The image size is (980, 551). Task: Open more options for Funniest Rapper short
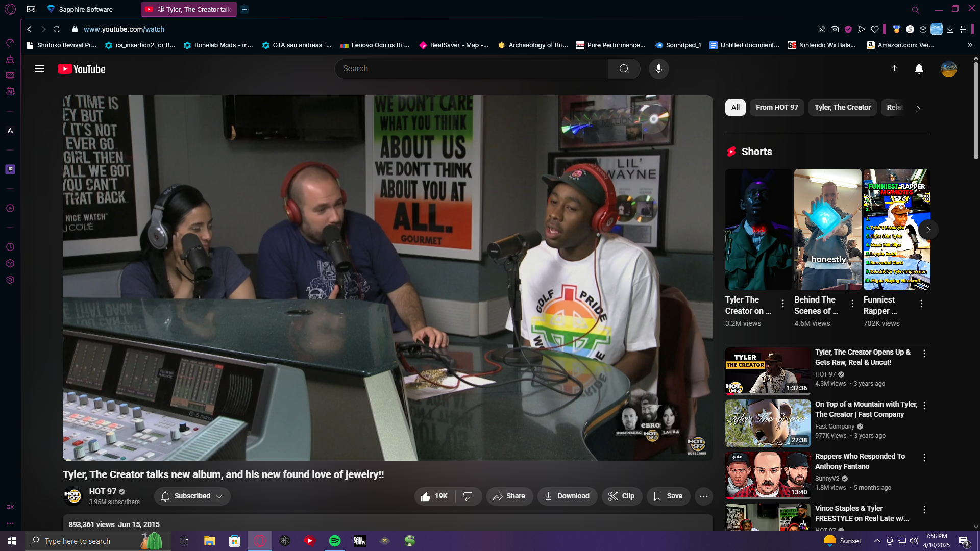click(921, 304)
